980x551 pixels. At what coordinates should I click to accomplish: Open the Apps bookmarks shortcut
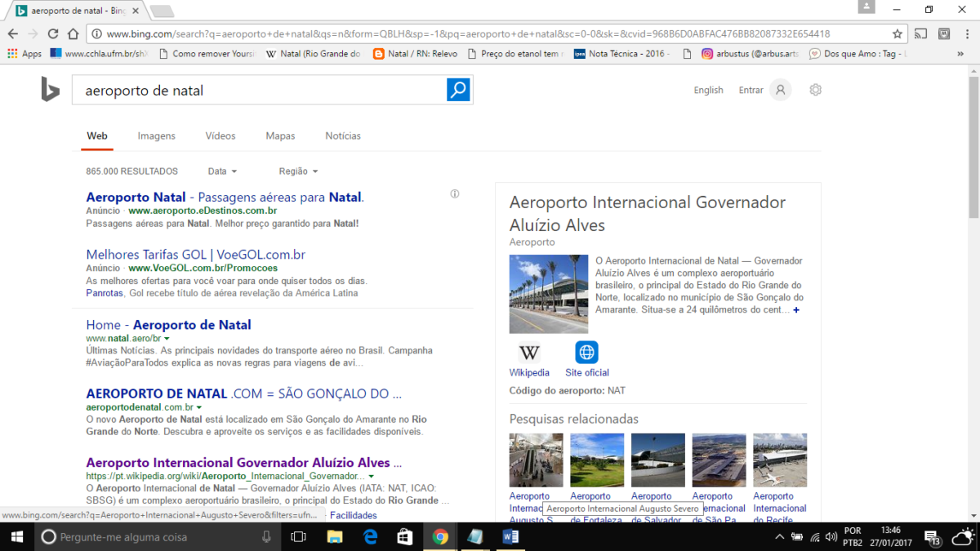click(x=24, y=54)
